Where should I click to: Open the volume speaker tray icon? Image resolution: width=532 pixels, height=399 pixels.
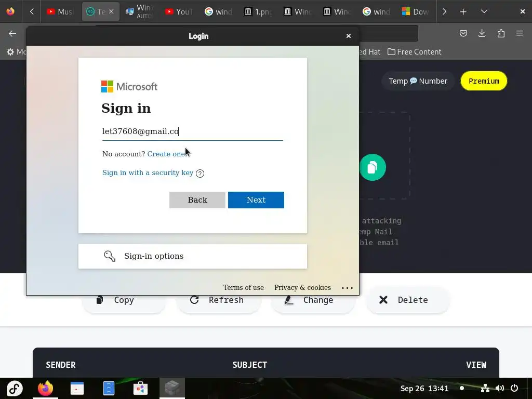[x=500, y=389]
